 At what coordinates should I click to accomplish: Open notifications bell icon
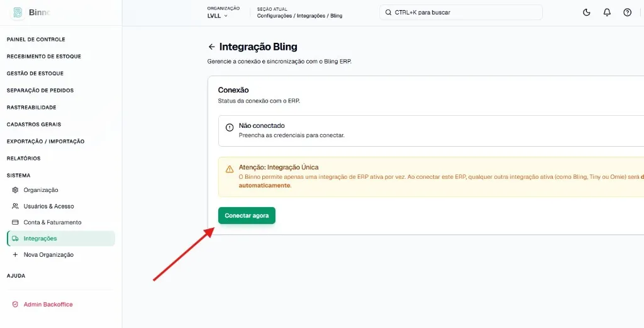(x=607, y=13)
